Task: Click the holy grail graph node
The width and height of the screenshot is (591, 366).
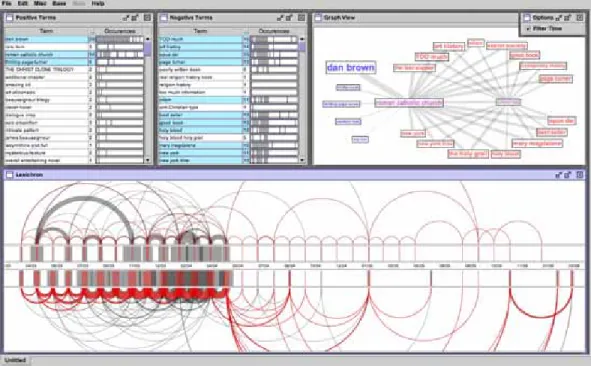Action: (468, 154)
